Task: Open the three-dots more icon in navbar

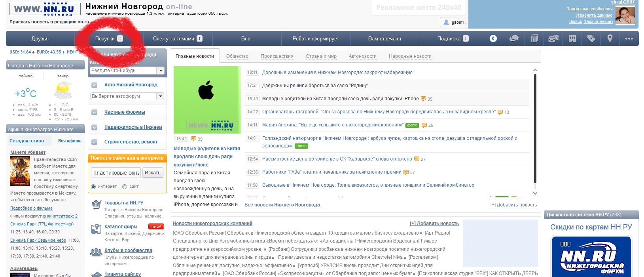Action: pos(629,38)
